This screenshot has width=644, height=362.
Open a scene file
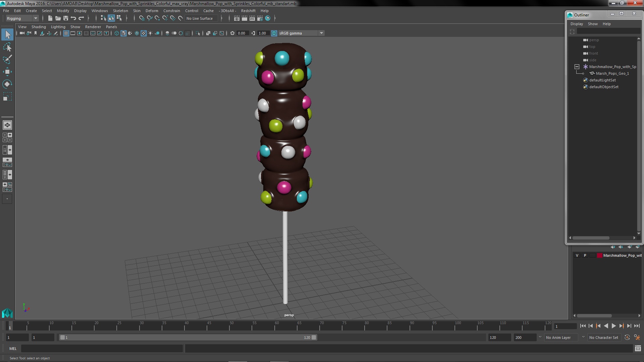58,18
